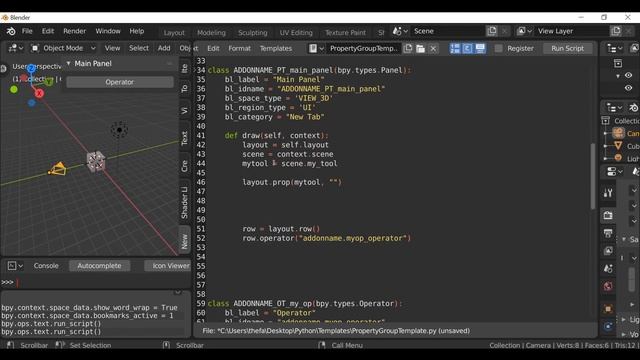The height and width of the screenshot is (360, 640).
Task: Enable the Register checkbox
Action: [x=498, y=49]
